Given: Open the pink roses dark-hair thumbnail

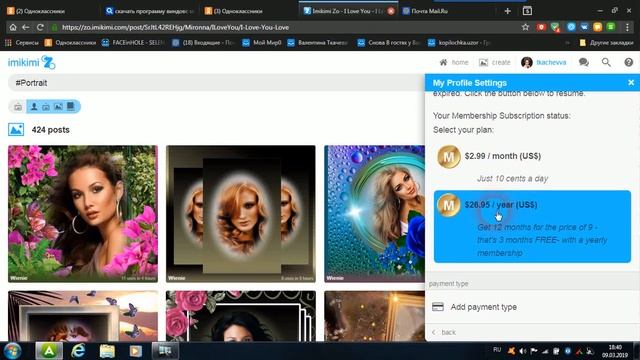Looking at the screenshot, I should coord(241,316).
